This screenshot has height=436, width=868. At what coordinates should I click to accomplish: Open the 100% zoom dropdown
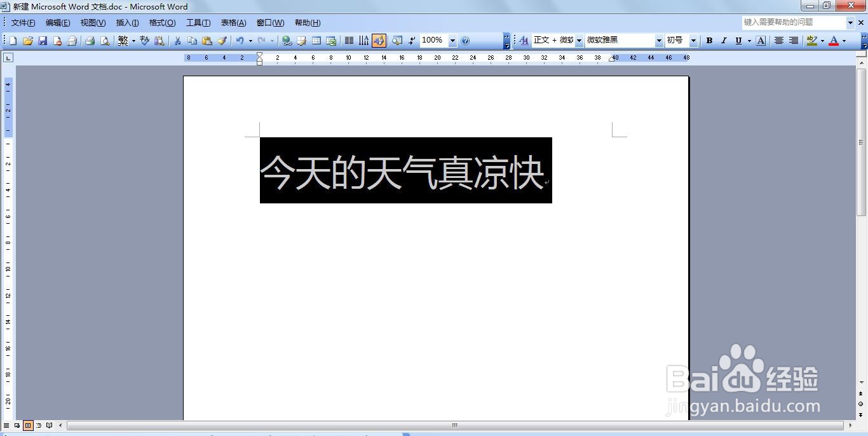[x=452, y=41]
